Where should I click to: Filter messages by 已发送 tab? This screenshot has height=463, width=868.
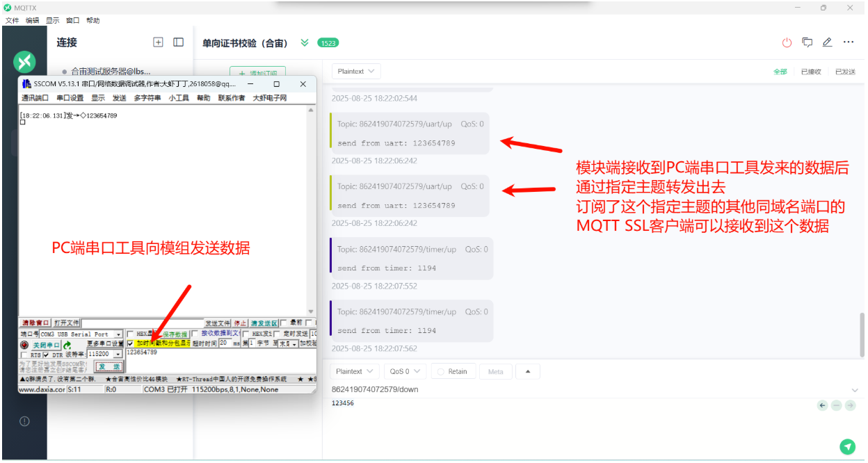click(x=845, y=72)
